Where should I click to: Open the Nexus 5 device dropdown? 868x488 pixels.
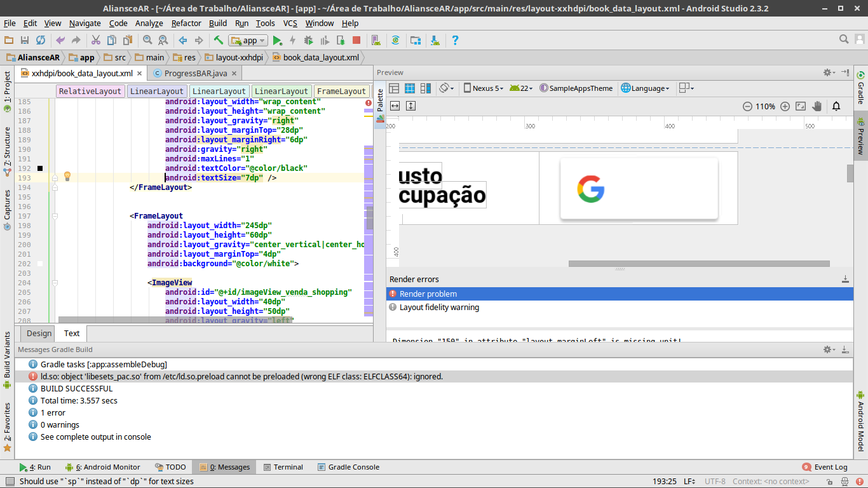(x=484, y=88)
